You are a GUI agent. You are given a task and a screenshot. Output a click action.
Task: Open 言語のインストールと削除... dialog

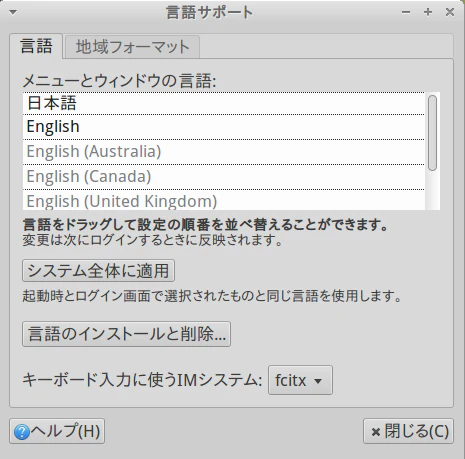[126, 334]
